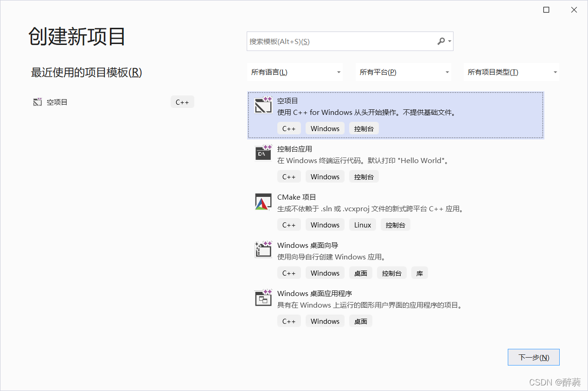Click the 桌面 tag under Windows 桌面应用程序
The width and height of the screenshot is (588, 391).
(x=361, y=321)
